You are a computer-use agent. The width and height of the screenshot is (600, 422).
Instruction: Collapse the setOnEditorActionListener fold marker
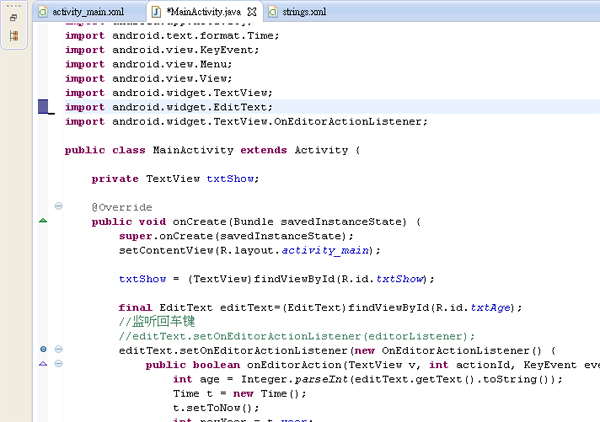tap(59, 349)
